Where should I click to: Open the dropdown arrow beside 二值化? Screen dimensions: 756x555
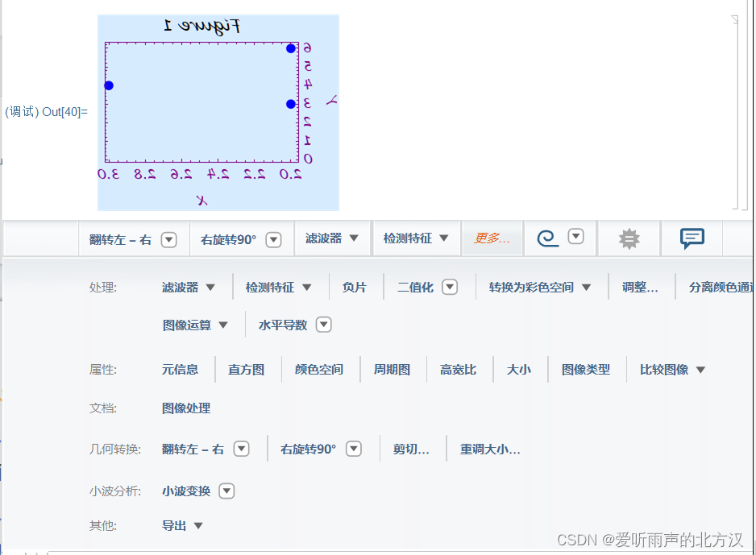click(450, 287)
